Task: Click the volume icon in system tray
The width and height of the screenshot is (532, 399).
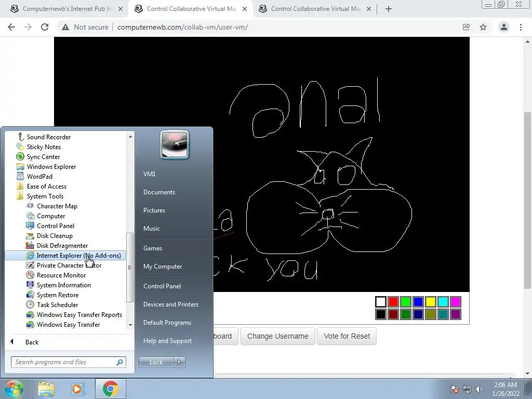Action: (x=480, y=389)
